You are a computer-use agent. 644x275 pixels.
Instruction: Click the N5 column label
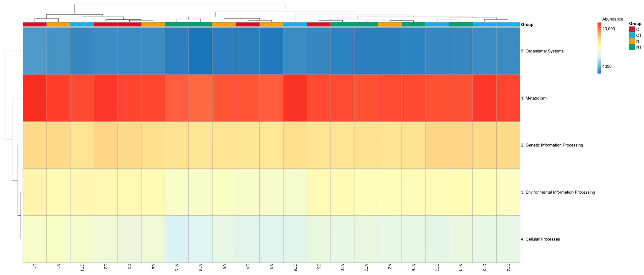pos(224,266)
